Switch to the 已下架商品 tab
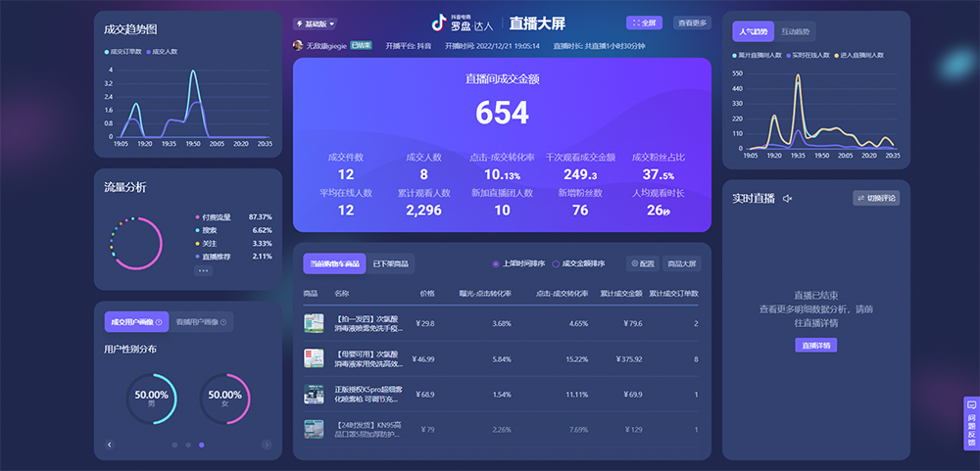Screen dimensions: 980x471 tap(391, 263)
